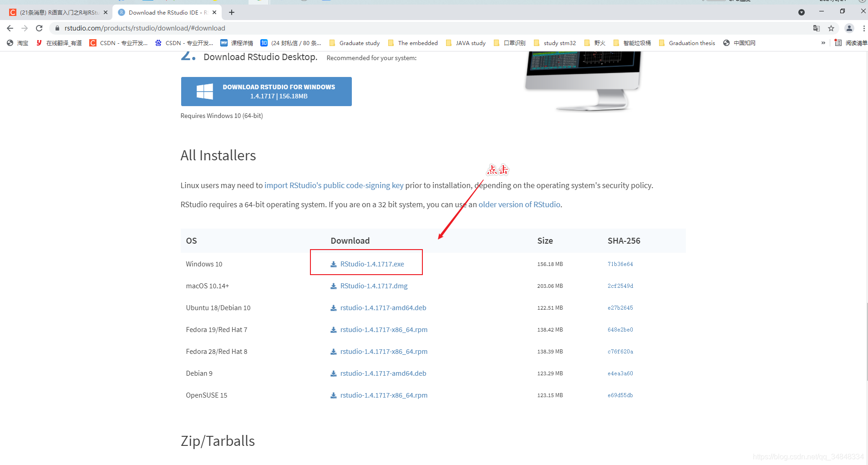Open the Graduate study bookmark folder
The width and height of the screenshot is (868, 465).
[354, 43]
